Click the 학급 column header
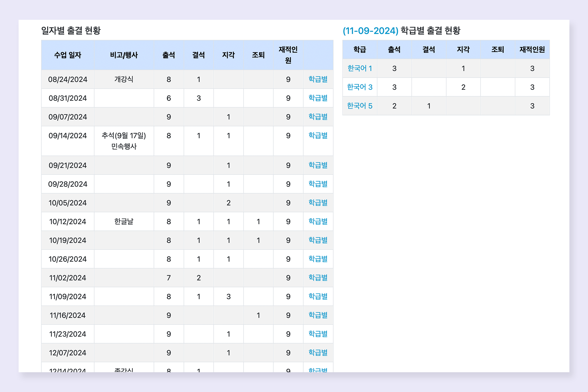 (x=360, y=50)
